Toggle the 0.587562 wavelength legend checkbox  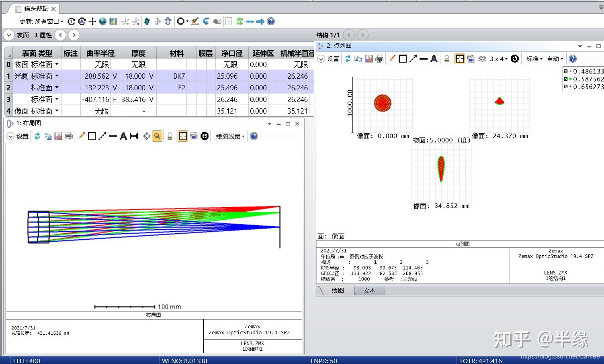coord(565,79)
